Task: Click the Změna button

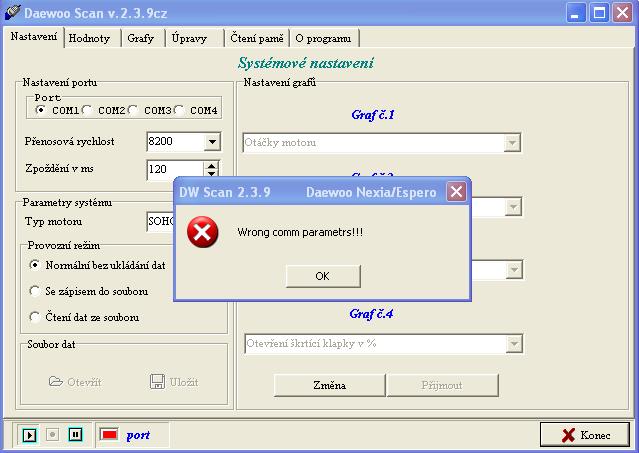Action: (x=329, y=385)
